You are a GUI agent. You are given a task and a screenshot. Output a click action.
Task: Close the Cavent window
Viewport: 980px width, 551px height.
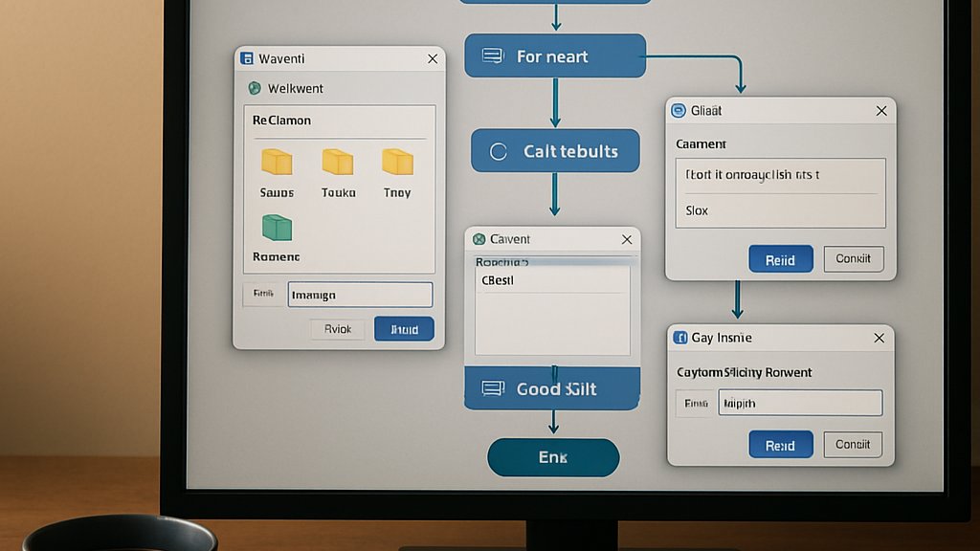tap(627, 239)
